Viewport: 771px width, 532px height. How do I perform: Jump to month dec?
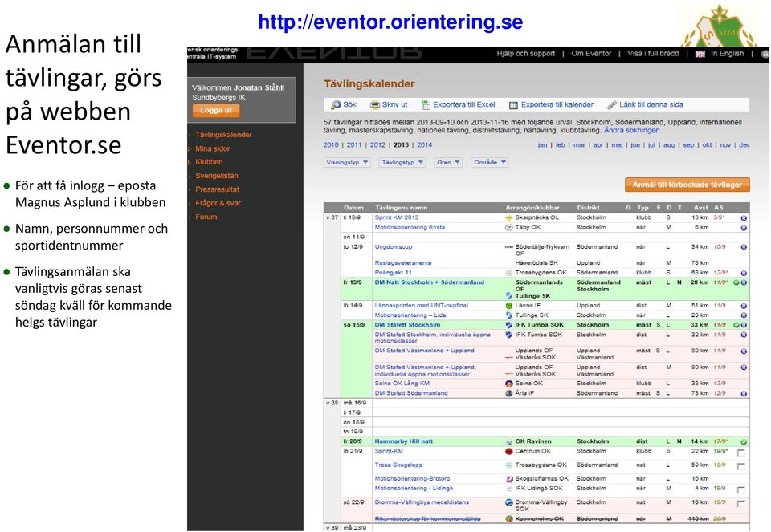pos(744,145)
